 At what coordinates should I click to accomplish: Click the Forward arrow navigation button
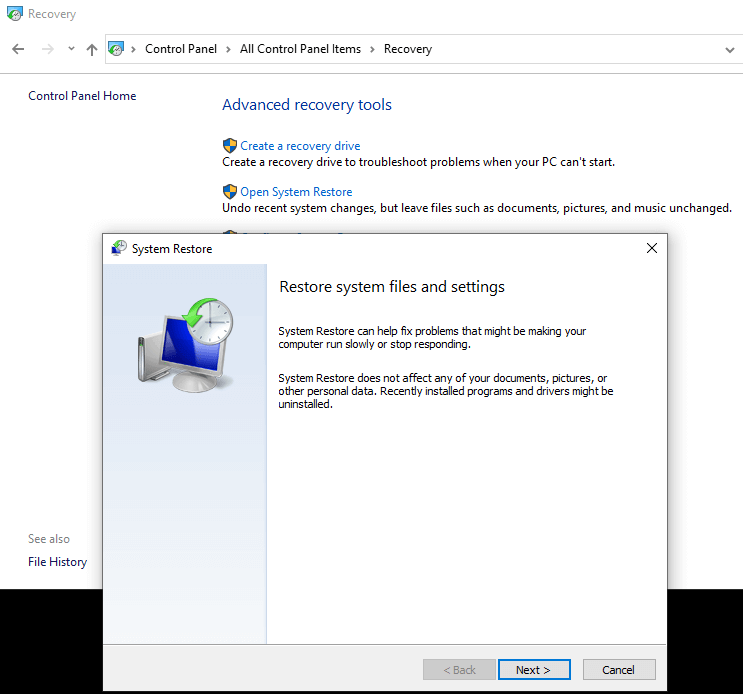pos(47,49)
